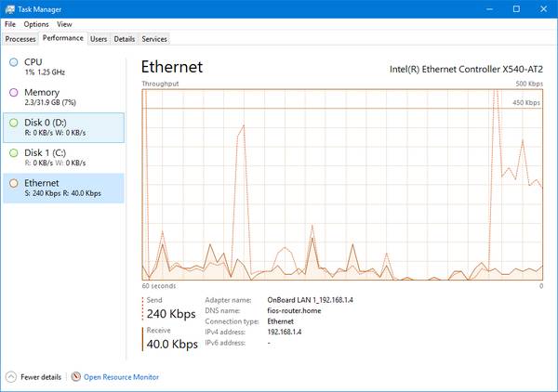Select the Memory circle icon in sidebar

[x=13, y=92]
